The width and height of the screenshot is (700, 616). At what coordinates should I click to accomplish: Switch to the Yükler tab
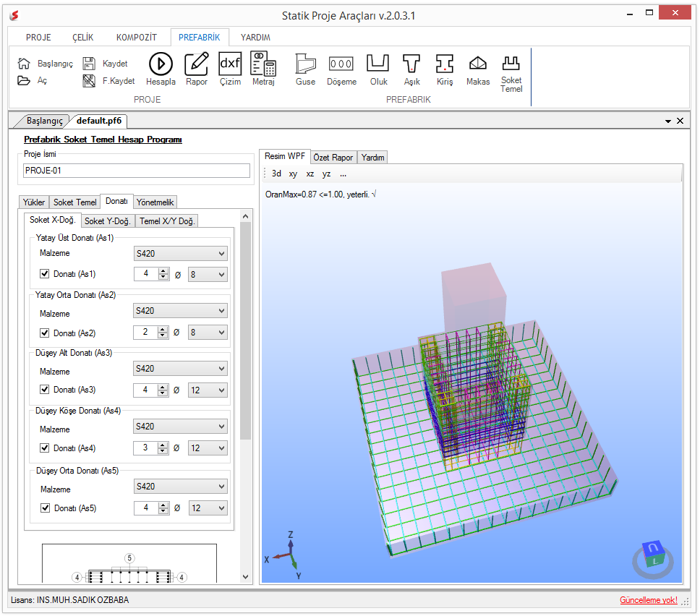click(34, 202)
